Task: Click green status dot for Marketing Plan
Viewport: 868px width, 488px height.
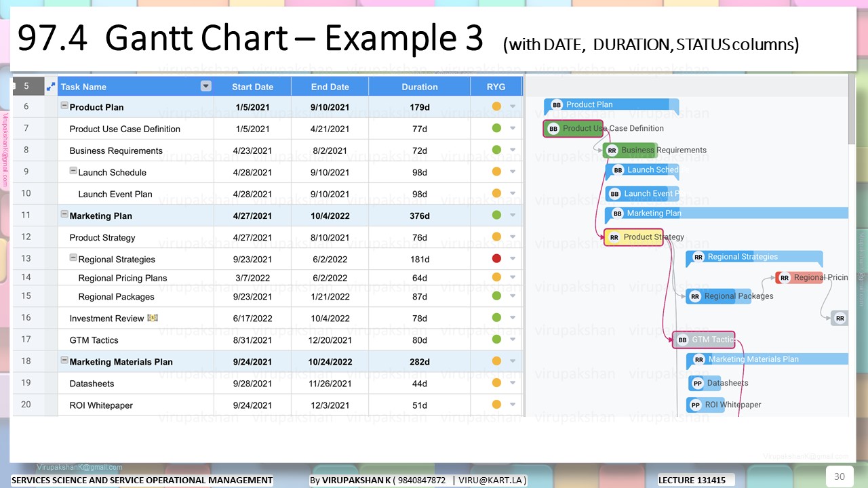Action: [496, 215]
